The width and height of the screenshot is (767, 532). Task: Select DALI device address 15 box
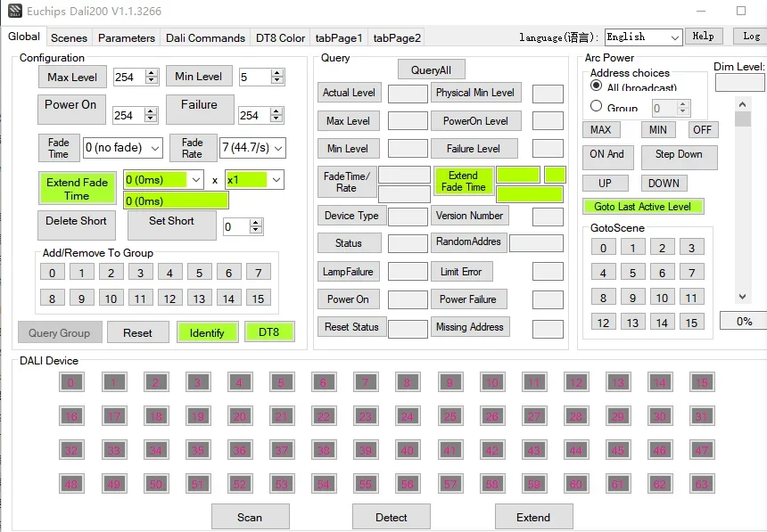pyautogui.click(x=702, y=382)
